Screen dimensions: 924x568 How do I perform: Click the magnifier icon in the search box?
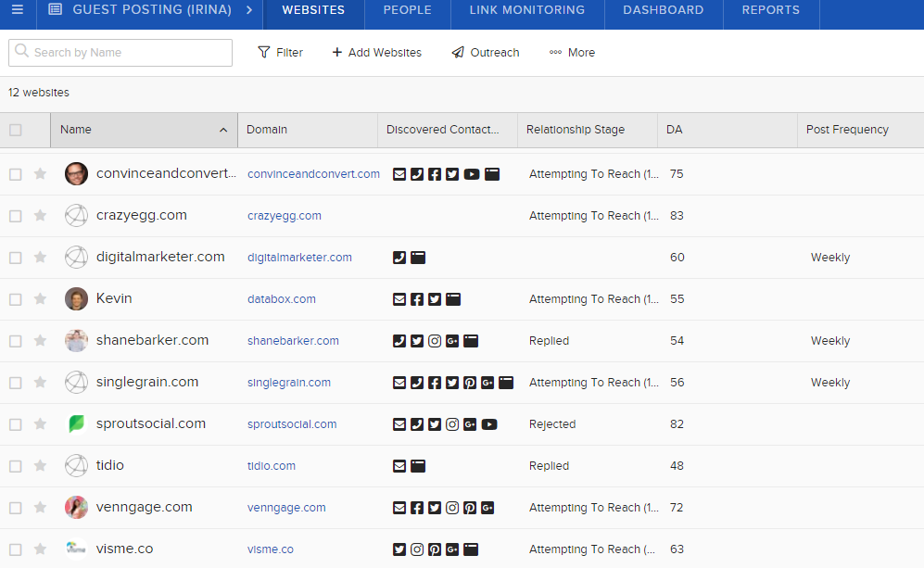[22, 51]
